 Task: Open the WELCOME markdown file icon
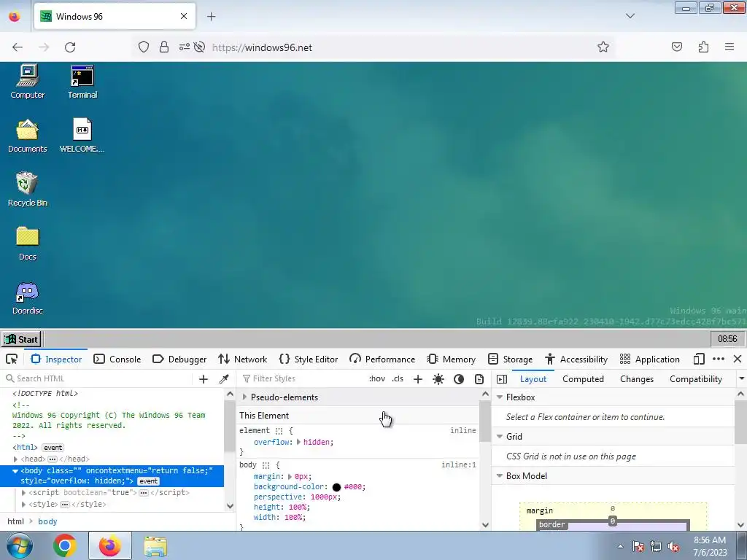[x=82, y=136]
